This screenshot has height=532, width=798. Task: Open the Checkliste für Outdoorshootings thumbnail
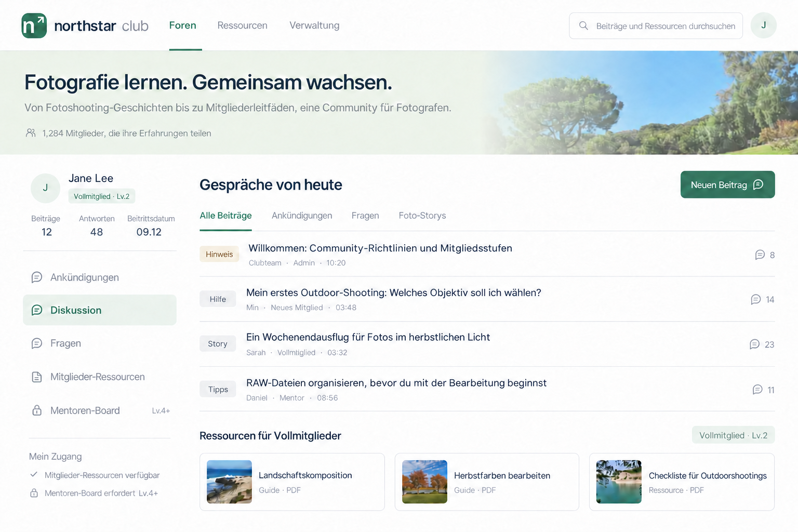click(619, 482)
